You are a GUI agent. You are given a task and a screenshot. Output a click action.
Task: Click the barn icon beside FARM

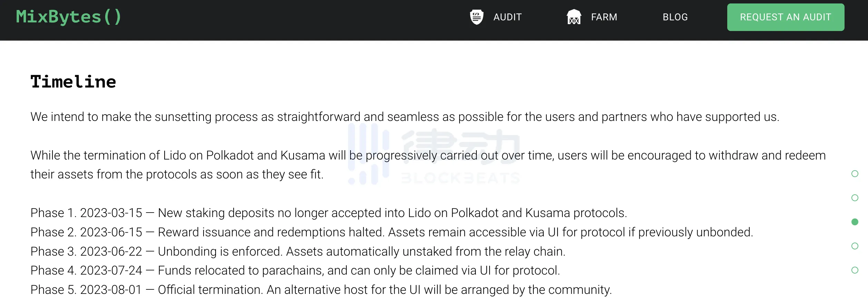(x=574, y=17)
